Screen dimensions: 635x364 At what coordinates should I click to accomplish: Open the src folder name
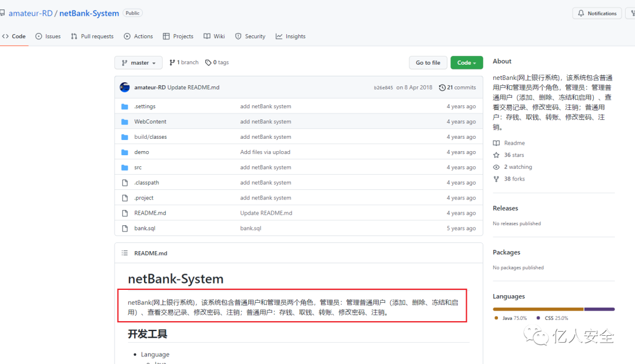[x=138, y=168]
